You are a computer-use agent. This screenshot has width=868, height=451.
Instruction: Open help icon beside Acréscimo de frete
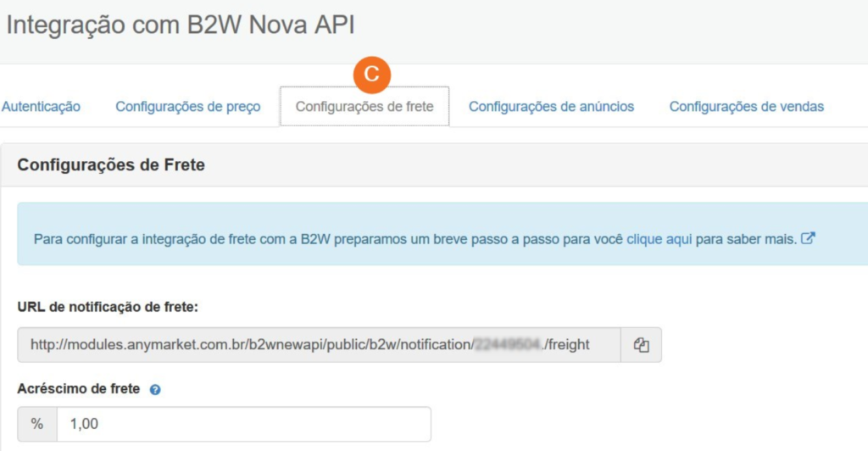pyautogui.click(x=155, y=390)
